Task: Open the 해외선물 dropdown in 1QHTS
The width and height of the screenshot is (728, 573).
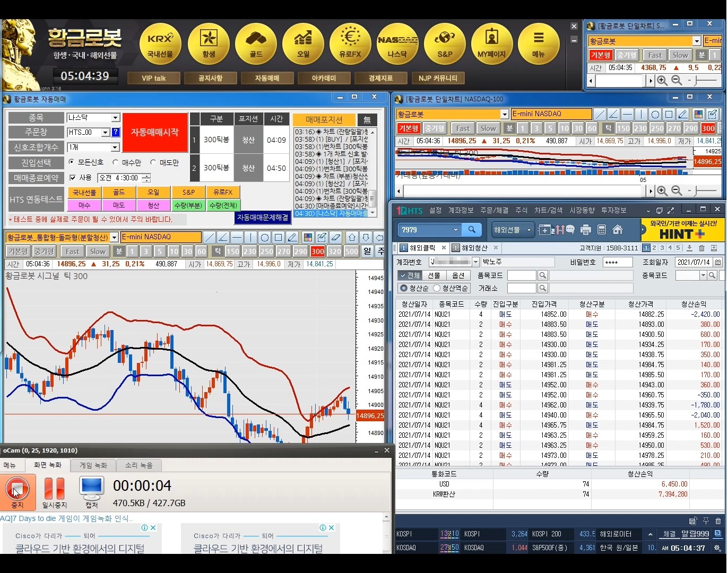Action: tap(513, 230)
